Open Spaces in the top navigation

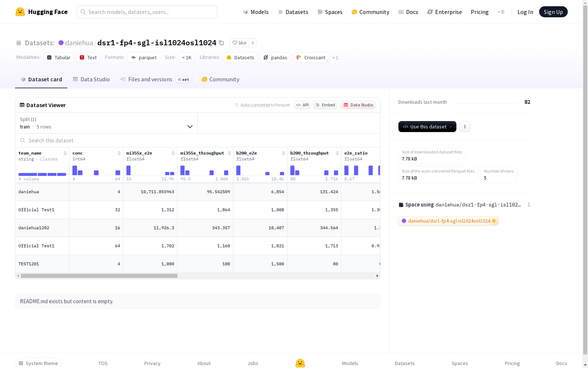pos(330,12)
